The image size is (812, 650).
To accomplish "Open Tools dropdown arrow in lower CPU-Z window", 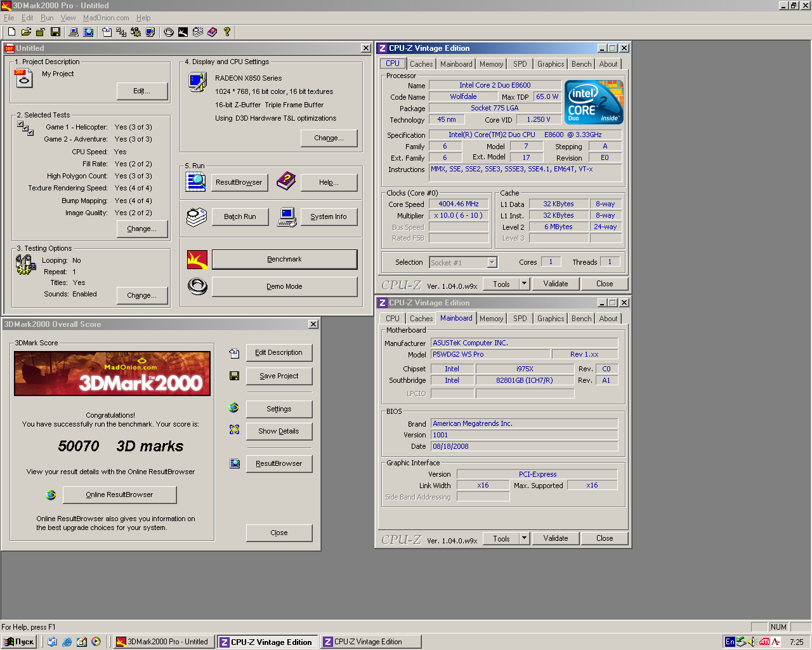I will [524, 538].
